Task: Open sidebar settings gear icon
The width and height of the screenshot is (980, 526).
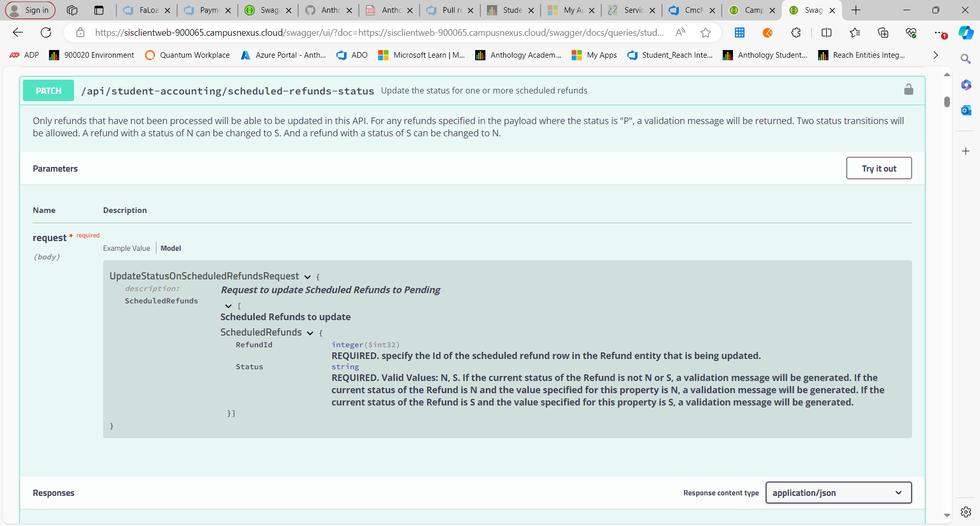Action: (966, 512)
